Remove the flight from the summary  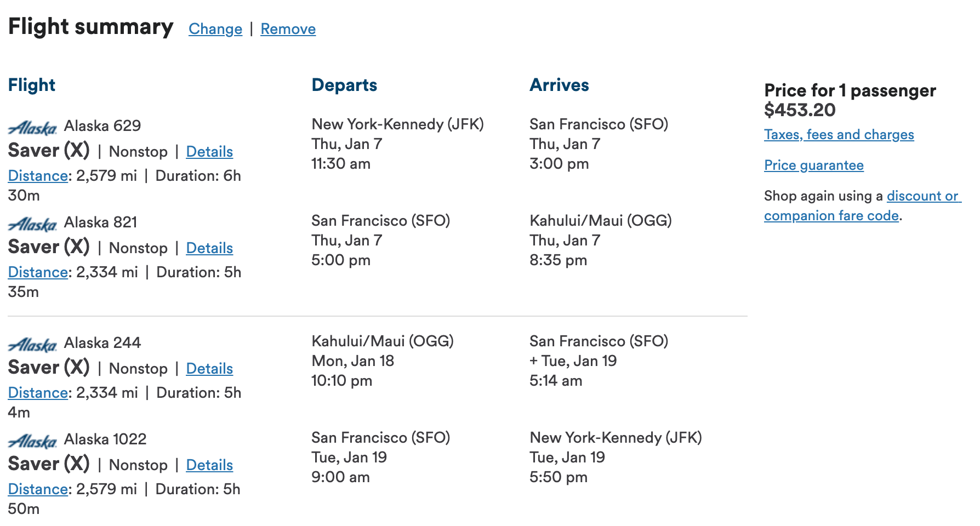click(288, 29)
